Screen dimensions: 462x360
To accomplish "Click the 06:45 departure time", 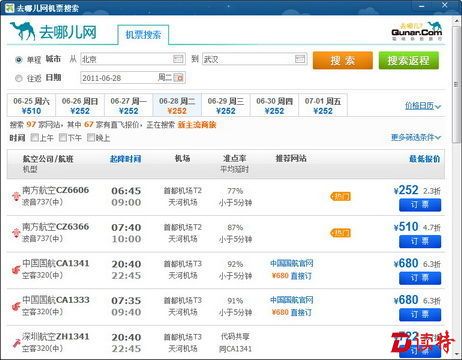I will coord(126,191).
